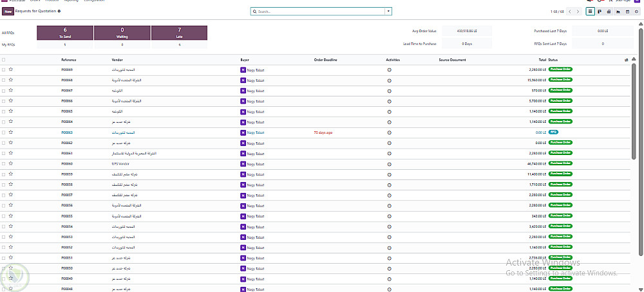Click My RFQs count 5 under To Send
The width and height of the screenshot is (644, 292).
point(65,44)
